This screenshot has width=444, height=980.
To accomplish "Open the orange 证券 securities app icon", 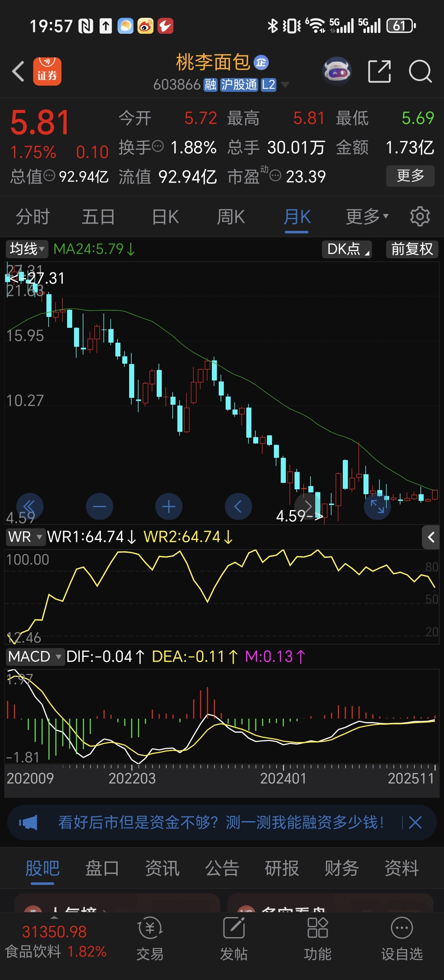I will point(47,72).
